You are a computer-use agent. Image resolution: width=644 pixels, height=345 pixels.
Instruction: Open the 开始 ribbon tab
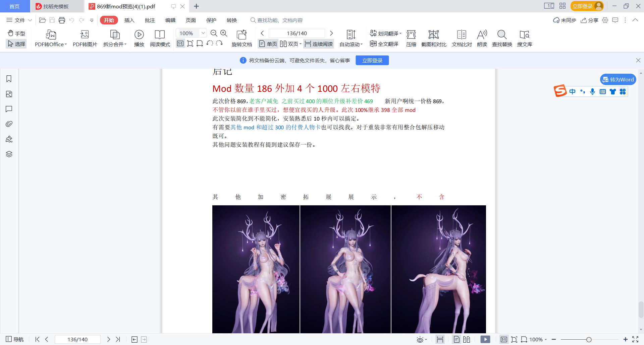coord(109,20)
